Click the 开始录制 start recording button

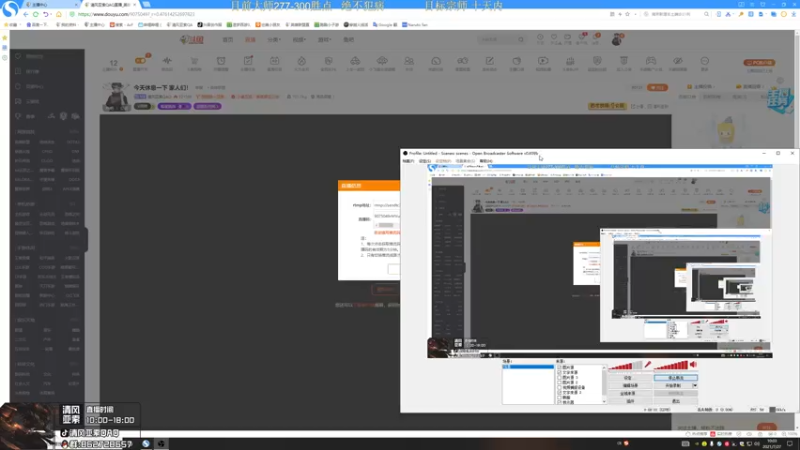[673, 386]
